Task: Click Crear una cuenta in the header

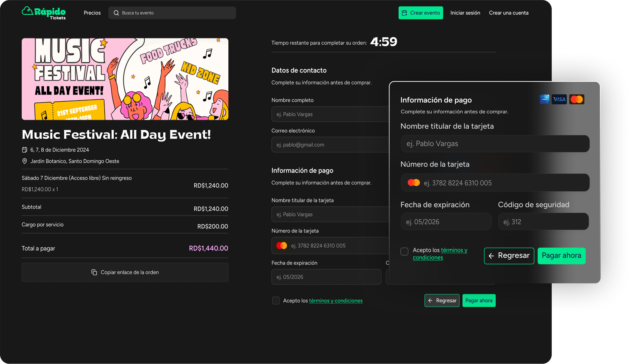Action: pyautogui.click(x=509, y=13)
